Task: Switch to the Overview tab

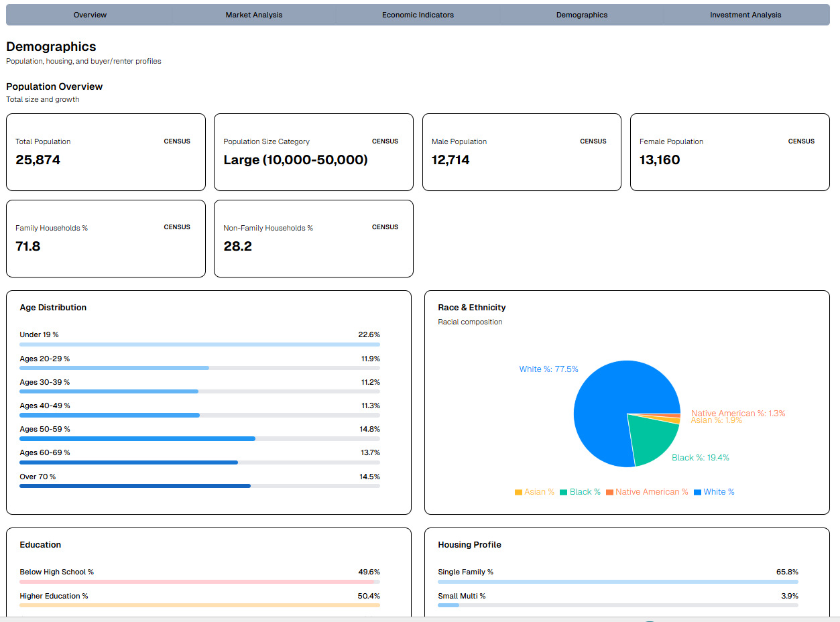Action: tap(89, 14)
